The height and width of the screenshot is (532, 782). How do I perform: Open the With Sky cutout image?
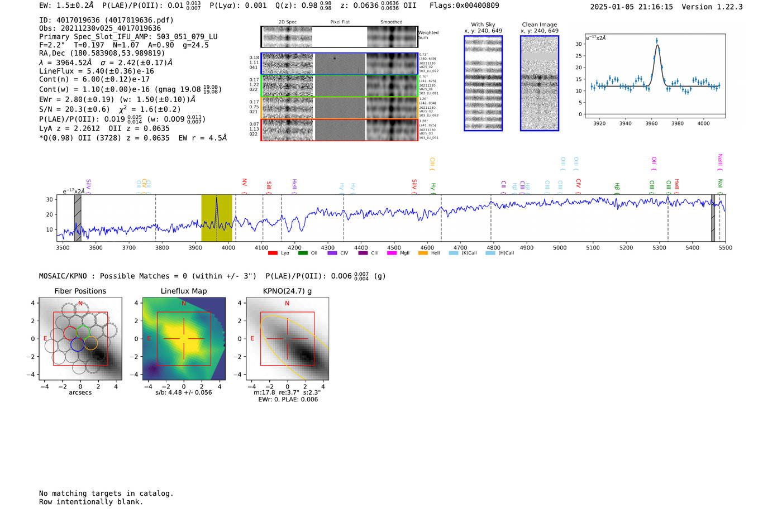(483, 83)
